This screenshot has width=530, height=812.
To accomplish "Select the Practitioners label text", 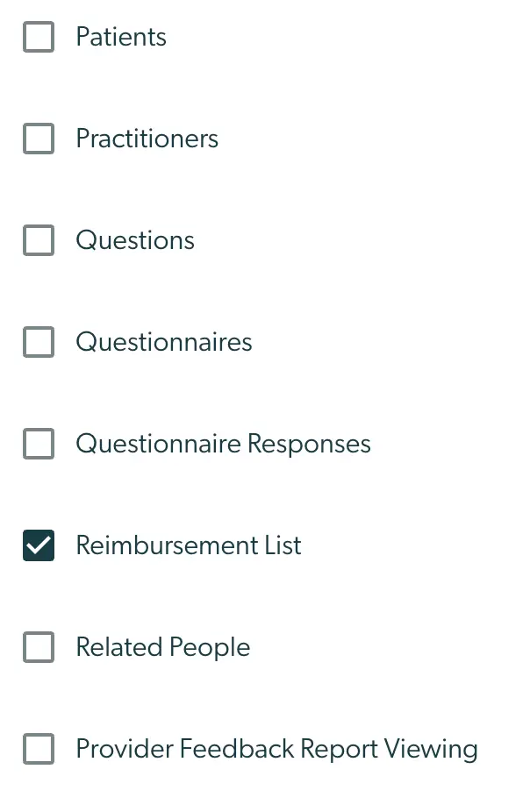I will tap(147, 139).
